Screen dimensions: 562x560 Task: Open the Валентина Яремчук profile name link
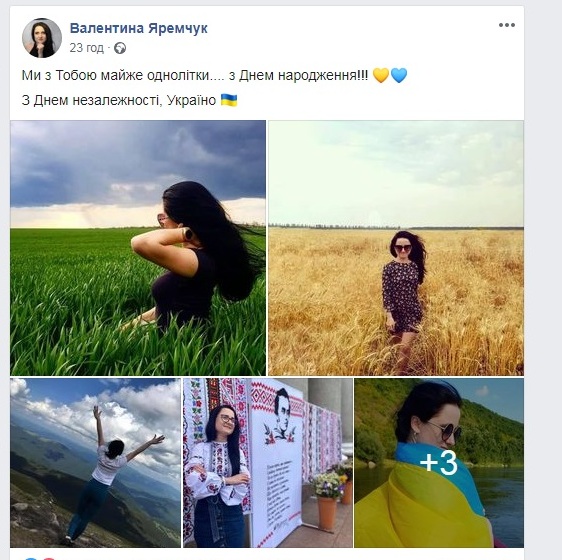(x=138, y=28)
